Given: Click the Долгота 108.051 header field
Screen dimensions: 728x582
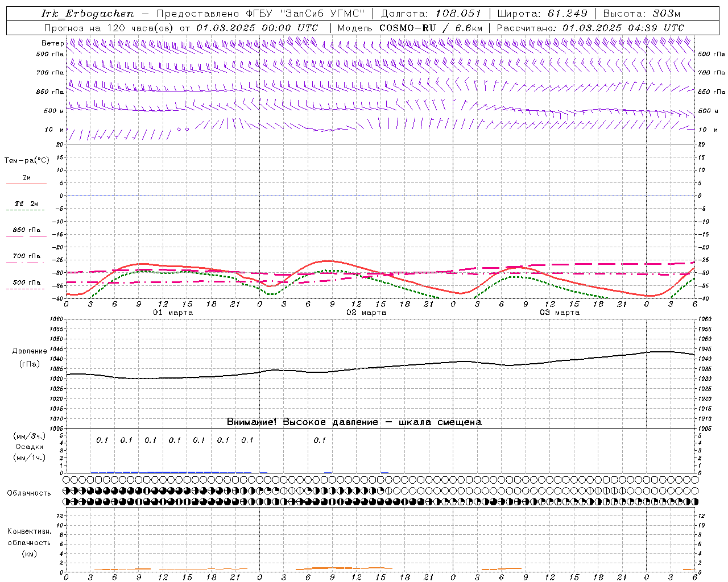Looking at the screenshot, I should (431, 14).
